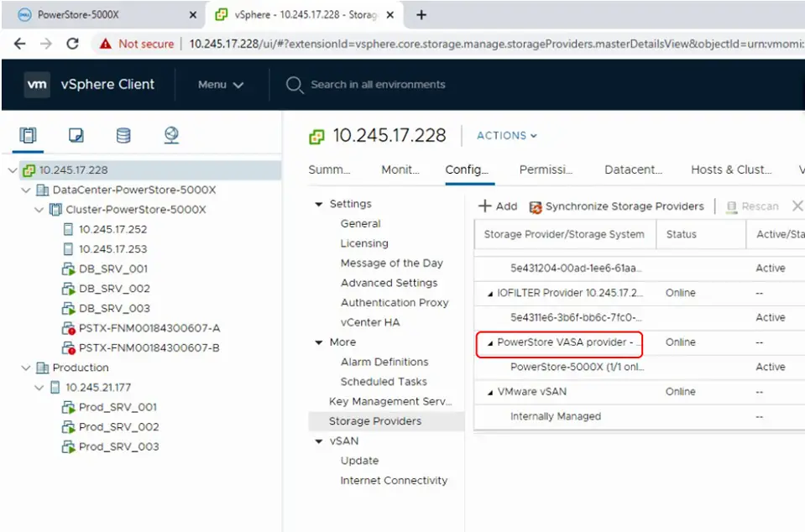The height and width of the screenshot is (532, 805).
Task: Open vCenter HA settings
Action: tap(370, 322)
